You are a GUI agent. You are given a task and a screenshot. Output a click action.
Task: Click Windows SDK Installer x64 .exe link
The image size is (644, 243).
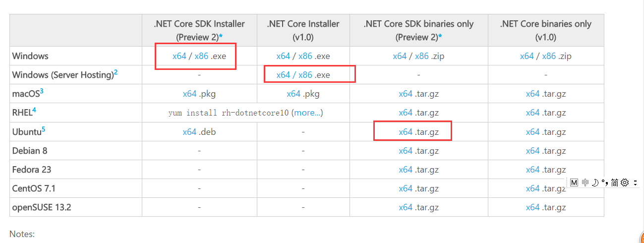click(179, 56)
